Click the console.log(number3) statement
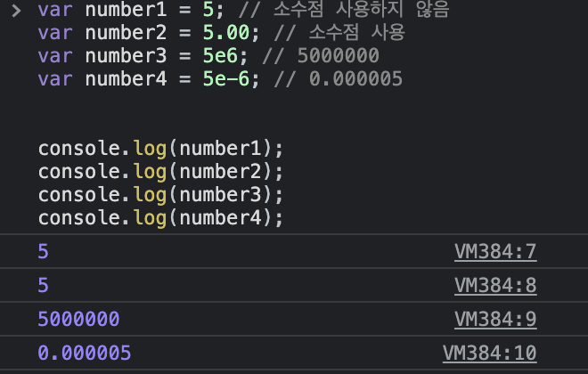588x374 pixels. click(160, 195)
